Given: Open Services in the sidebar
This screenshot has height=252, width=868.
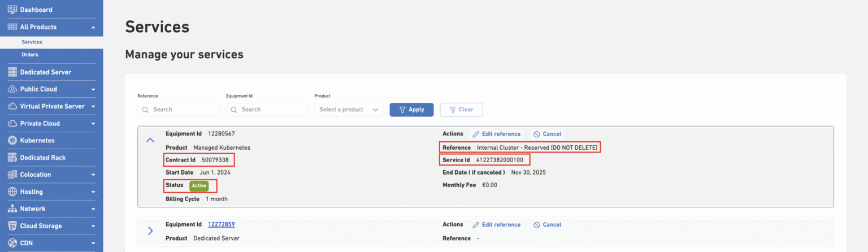Looking at the screenshot, I should pyautogui.click(x=32, y=42).
